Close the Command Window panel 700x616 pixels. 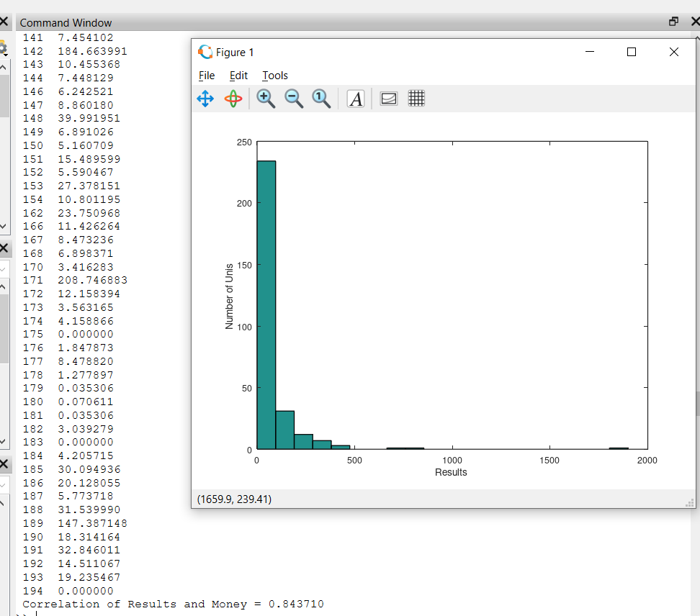coord(694,22)
